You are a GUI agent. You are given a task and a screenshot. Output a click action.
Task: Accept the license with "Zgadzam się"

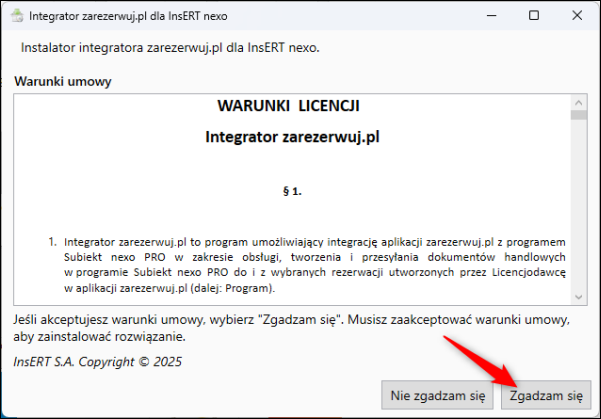click(x=546, y=395)
